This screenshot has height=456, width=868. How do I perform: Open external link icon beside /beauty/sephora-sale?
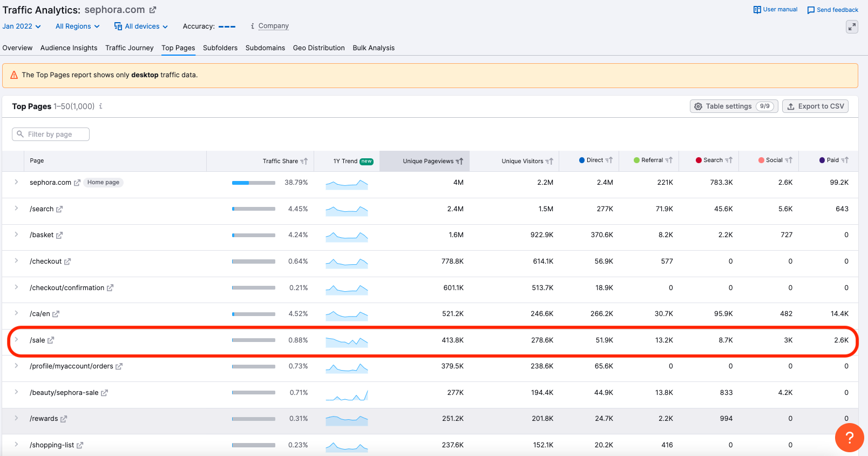click(x=104, y=393)
